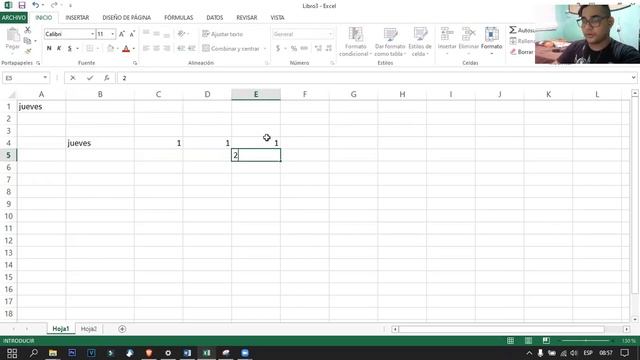Select the Format Painter brush icon

pos(27,51)
